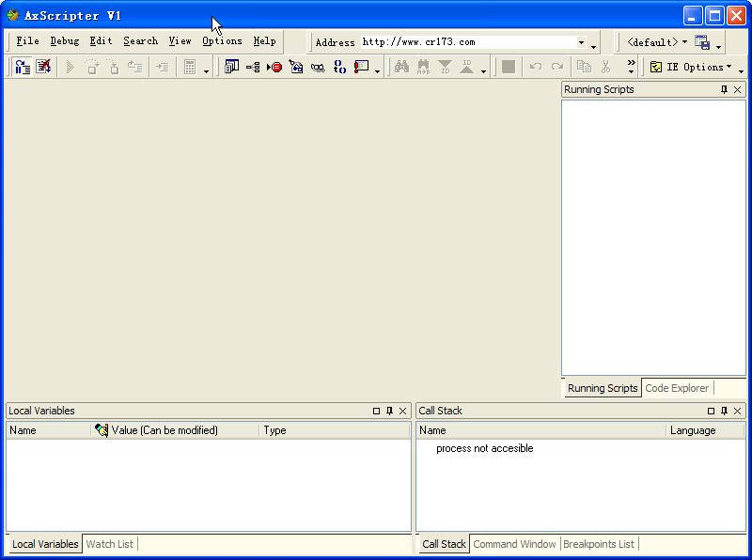Click the first icon in debug toolbar

pyautogui.click(x=23, y=67)
